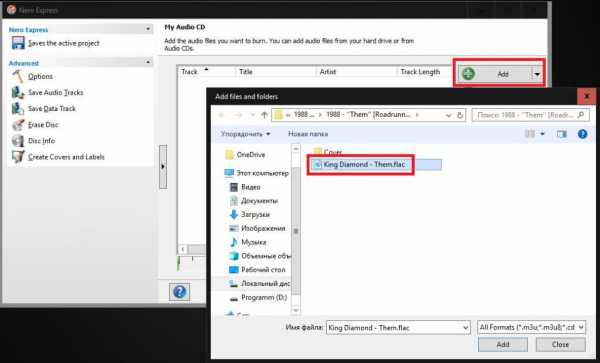Click Новая папка in dialog toolbar
The width and height of the screenshot is (600, 363).
point(308,134)
